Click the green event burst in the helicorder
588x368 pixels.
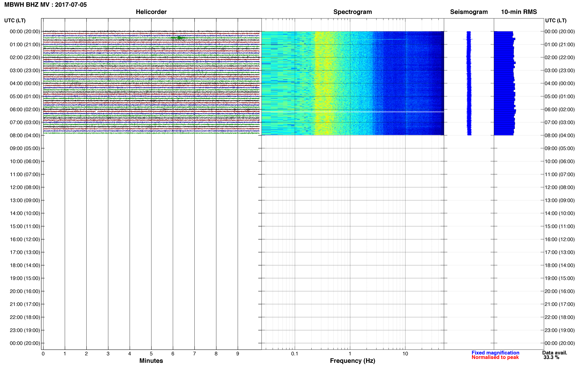[x=179, y=38]
